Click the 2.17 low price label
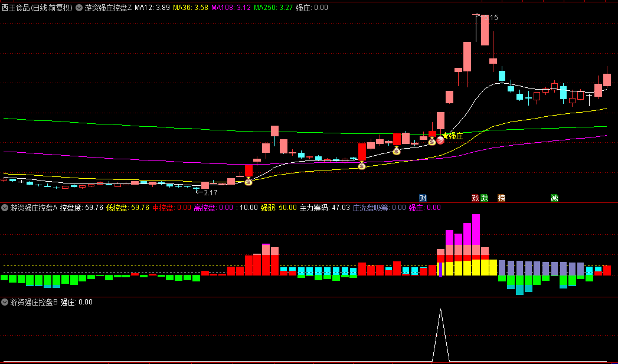The width and height of the screenshot is (618, 364). click(211, 193)
